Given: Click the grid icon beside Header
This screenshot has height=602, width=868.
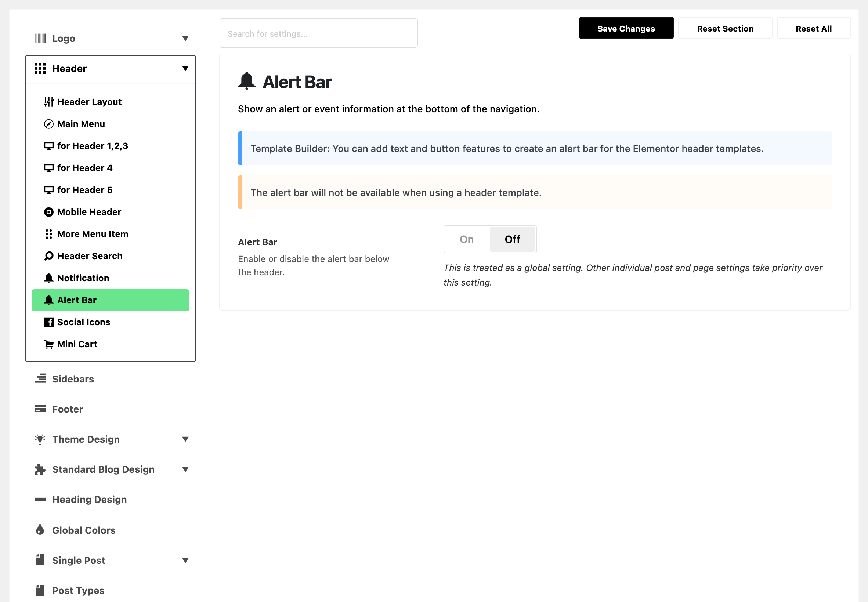Looking at the screenshot, I should [40, 69].
